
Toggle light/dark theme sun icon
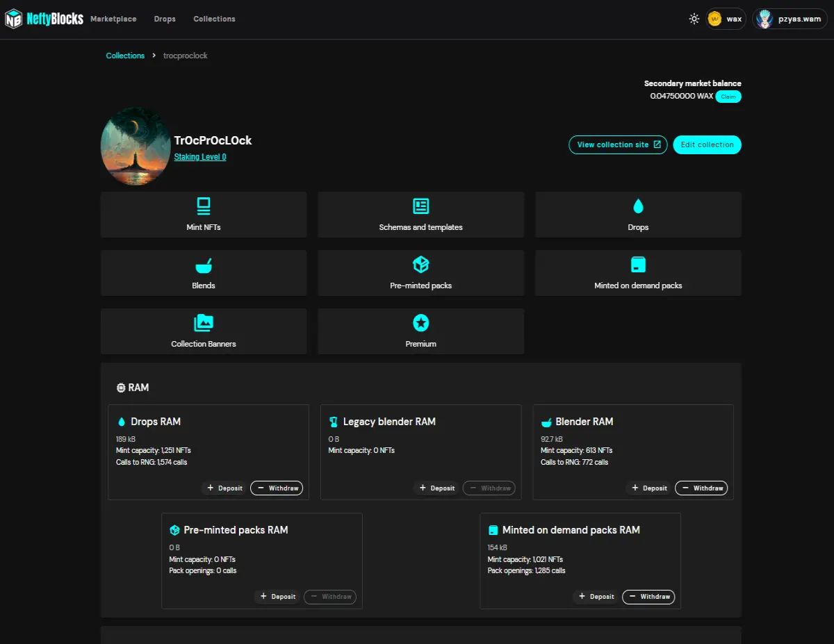pos(694,19)
